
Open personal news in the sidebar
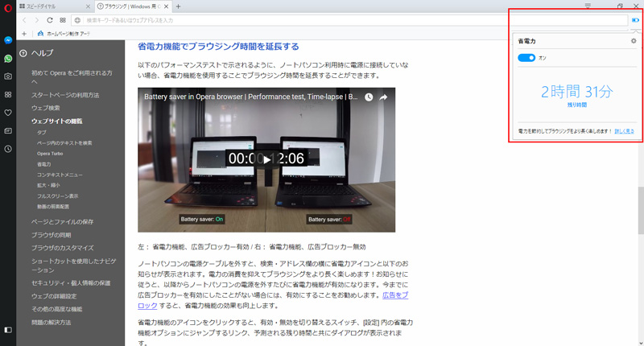tap(8, 130)
